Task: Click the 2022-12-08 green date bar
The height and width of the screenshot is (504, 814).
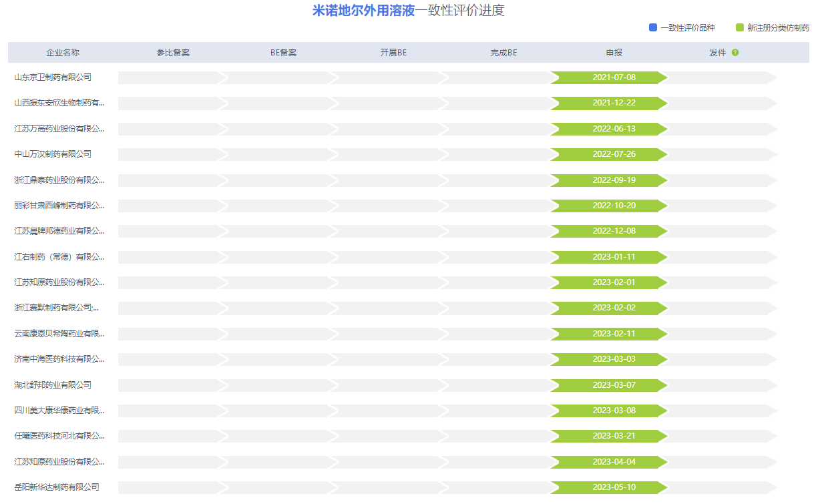Action: pos(609,231)
